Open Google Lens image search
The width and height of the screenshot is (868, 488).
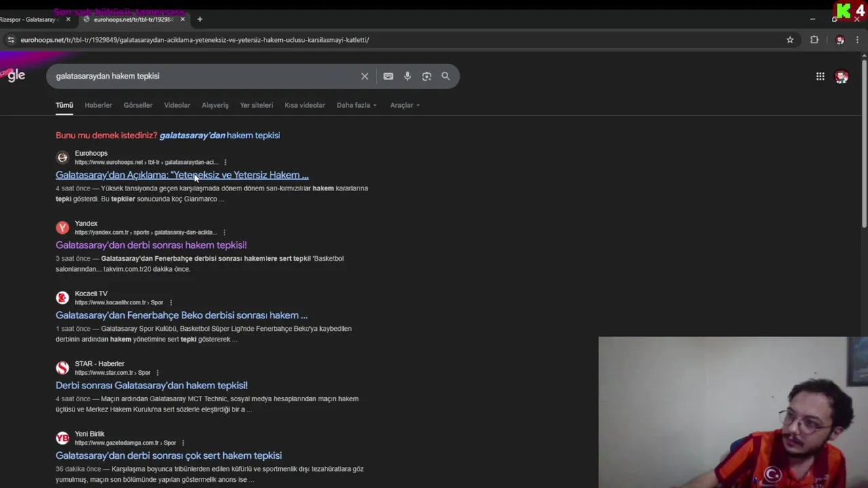(x=427, y=76)
